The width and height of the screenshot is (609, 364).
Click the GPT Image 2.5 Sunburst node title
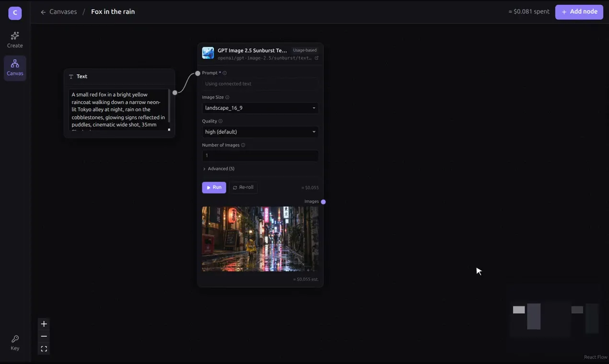pos(252,50)
